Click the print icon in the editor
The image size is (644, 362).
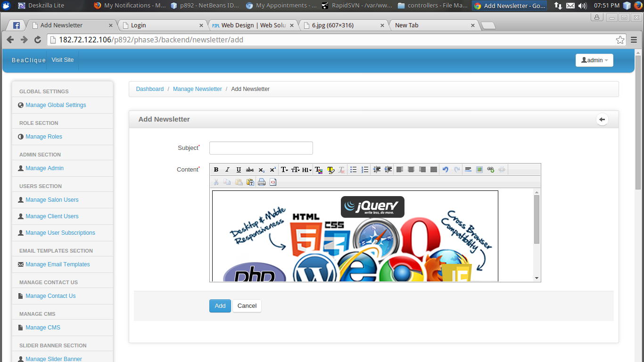point(262,182)
